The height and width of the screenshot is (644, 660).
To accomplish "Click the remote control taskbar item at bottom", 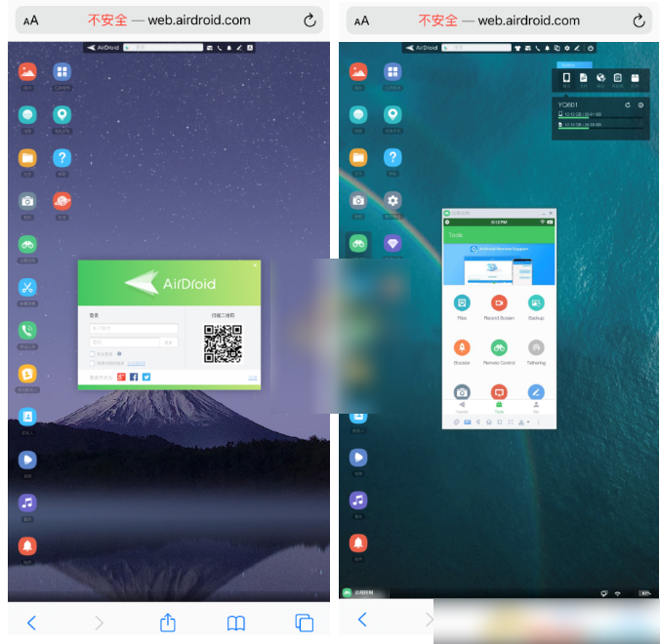I will coord(364,592).
